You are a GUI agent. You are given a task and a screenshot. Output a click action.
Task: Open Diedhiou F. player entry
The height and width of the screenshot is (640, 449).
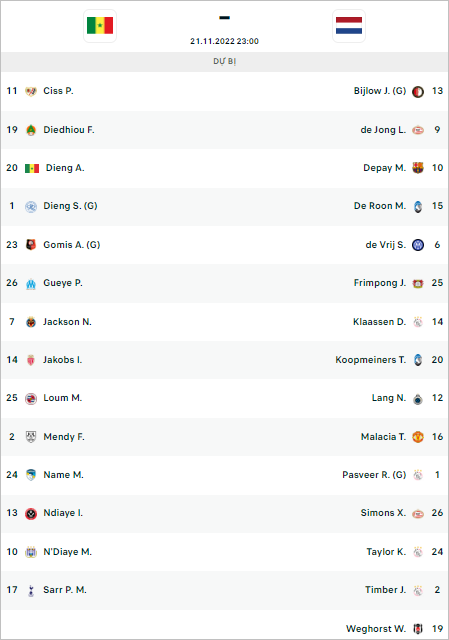click(x=69, y=130)
